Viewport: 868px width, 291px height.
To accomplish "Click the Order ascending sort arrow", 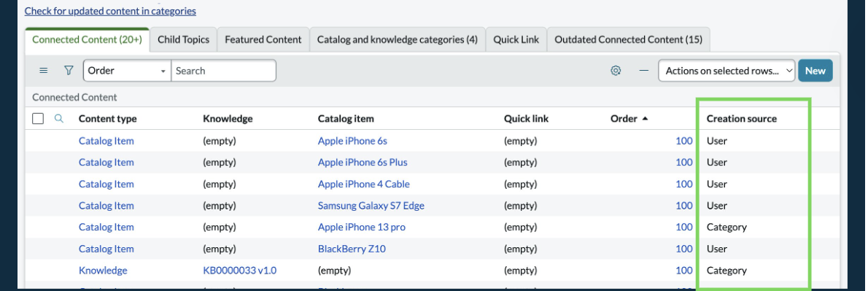I will pyautogui.click(x=645, y=118).
